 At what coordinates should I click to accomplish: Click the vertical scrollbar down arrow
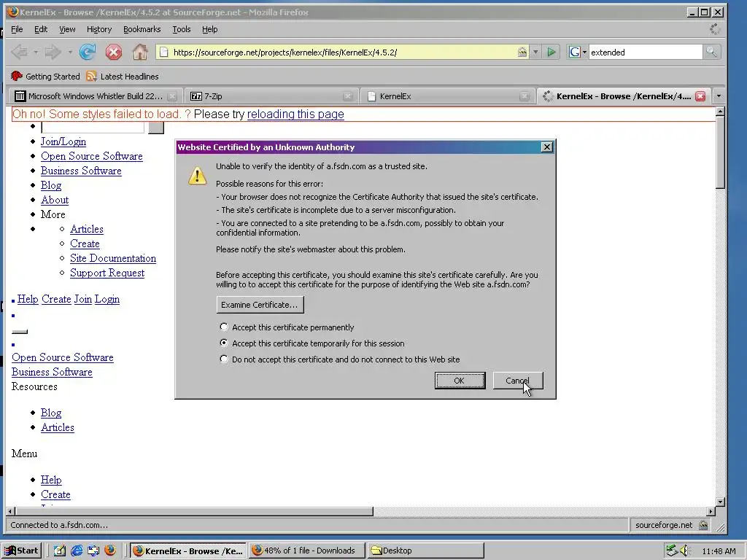720,502
